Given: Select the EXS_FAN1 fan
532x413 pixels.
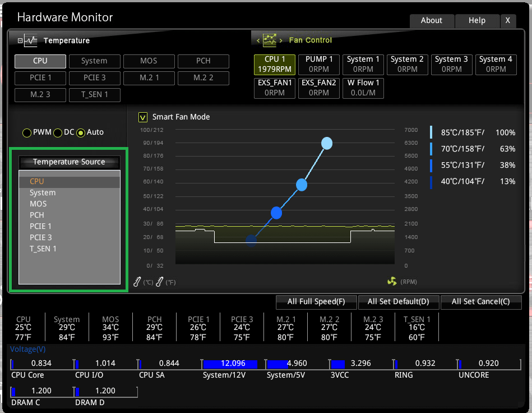Looking at the screenshot, I should tap(275, 88).
